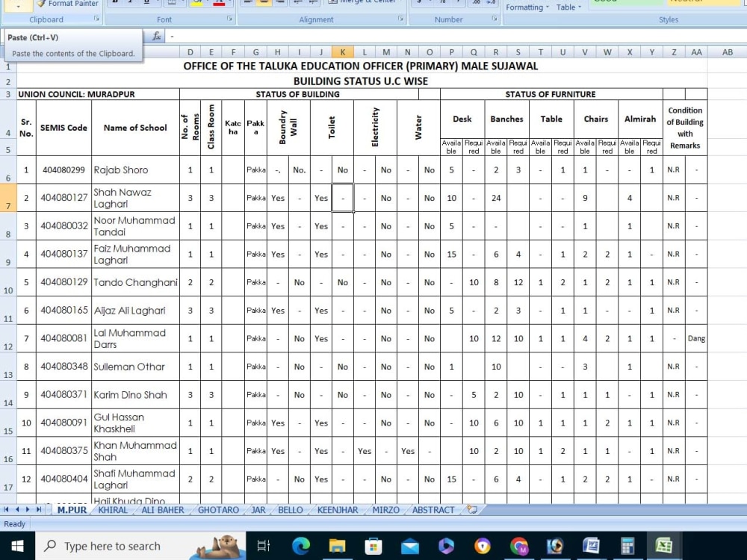Activate the Format Painter tool

tap(67, 4)
